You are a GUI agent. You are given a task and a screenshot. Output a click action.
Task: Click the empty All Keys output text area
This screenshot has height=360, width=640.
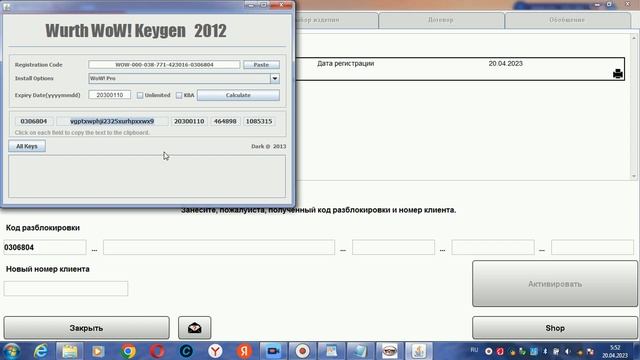tap(147, 176)
